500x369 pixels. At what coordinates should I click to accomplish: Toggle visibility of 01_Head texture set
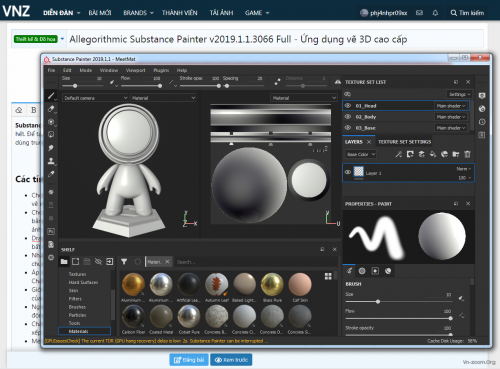(x=348, y=106)
